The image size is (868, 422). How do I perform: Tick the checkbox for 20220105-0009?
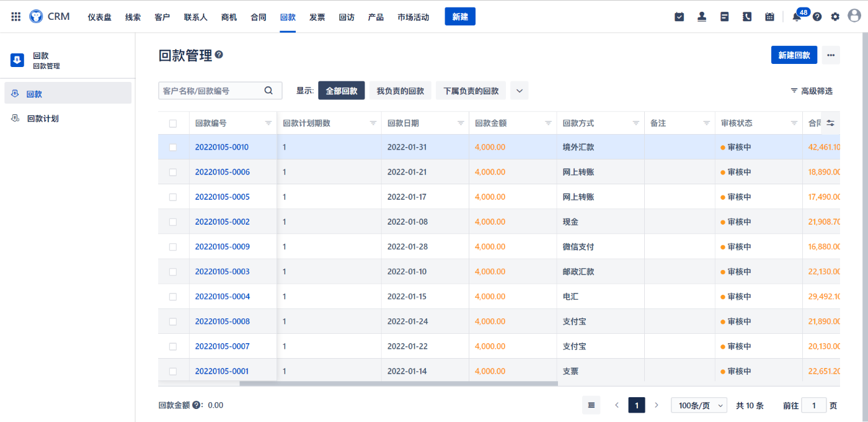[x=173, y=247]
